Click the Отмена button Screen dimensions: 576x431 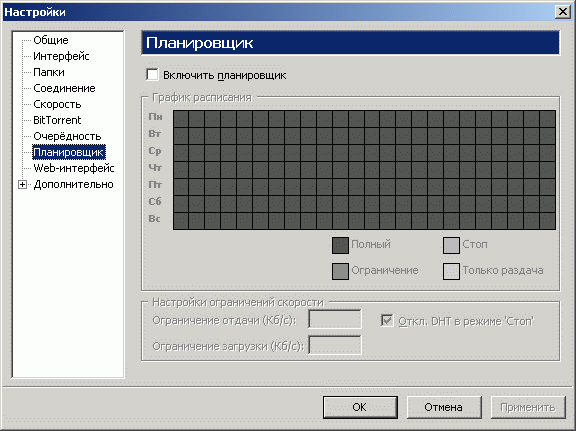point(444,407)
